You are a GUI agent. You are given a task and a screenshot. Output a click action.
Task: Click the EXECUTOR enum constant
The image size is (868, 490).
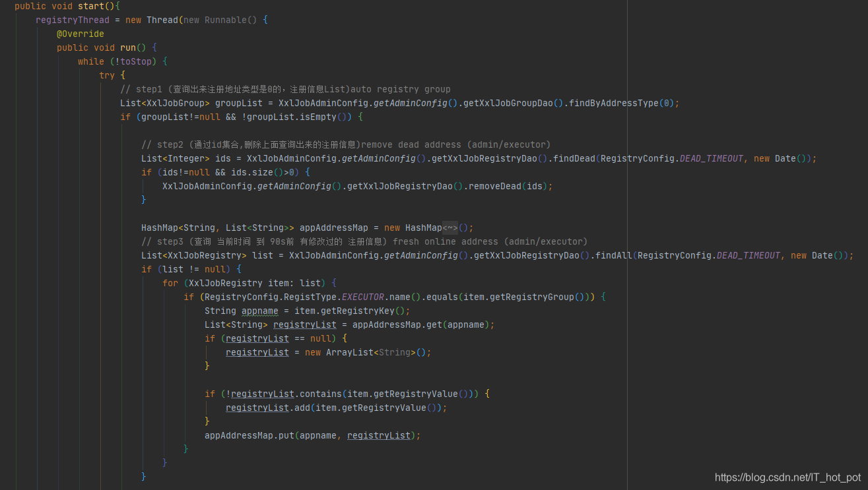point(363,297)
